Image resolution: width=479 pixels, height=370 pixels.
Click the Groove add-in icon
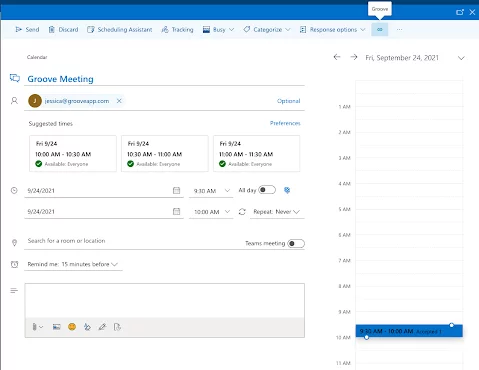click(x=380, y=30)
